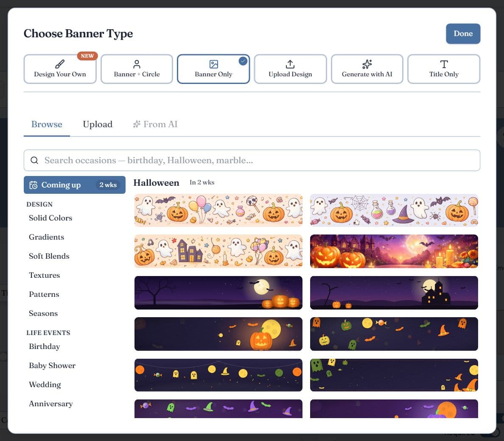Pick the Upload Design option
Image resolution: width=504 pixels, height=441 pixels.
290,69
